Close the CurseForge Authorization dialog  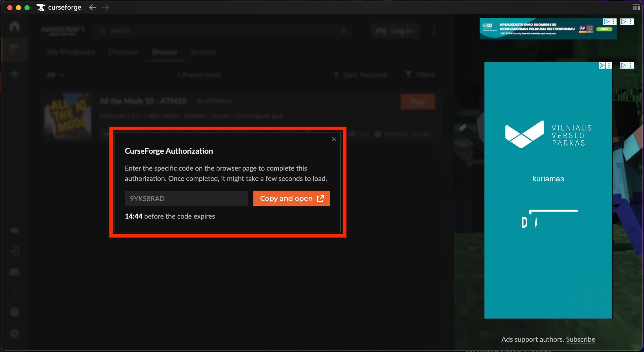pos(334,139)
